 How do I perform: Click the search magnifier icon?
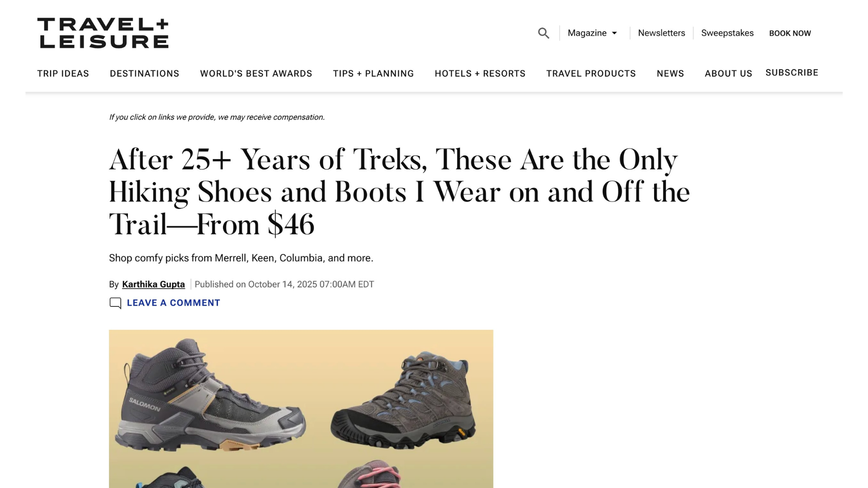coord(543,33)
